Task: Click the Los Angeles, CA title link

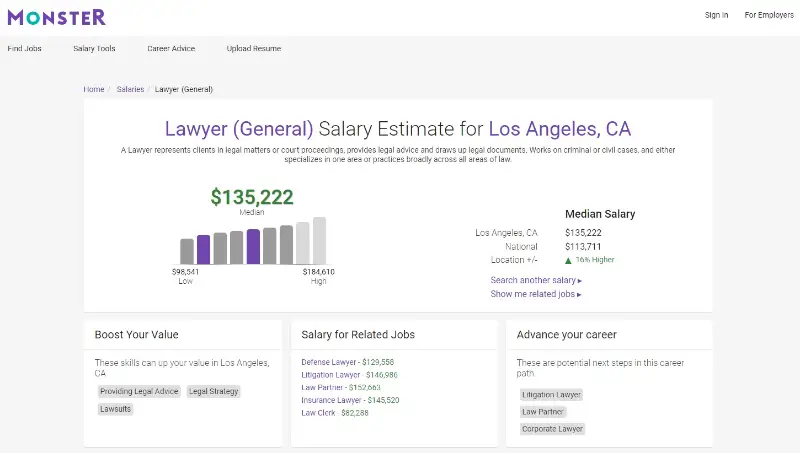Action: click(560, 129)
